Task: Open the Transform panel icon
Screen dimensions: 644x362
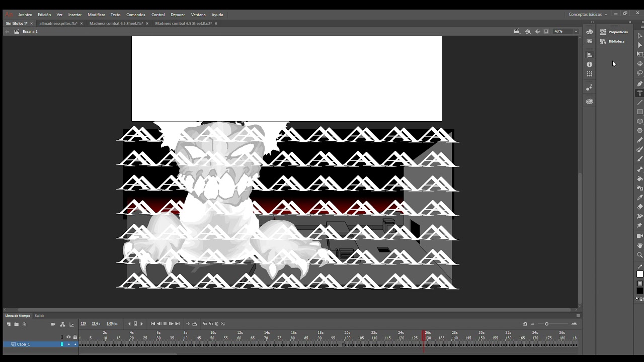Action: (589, 74)
